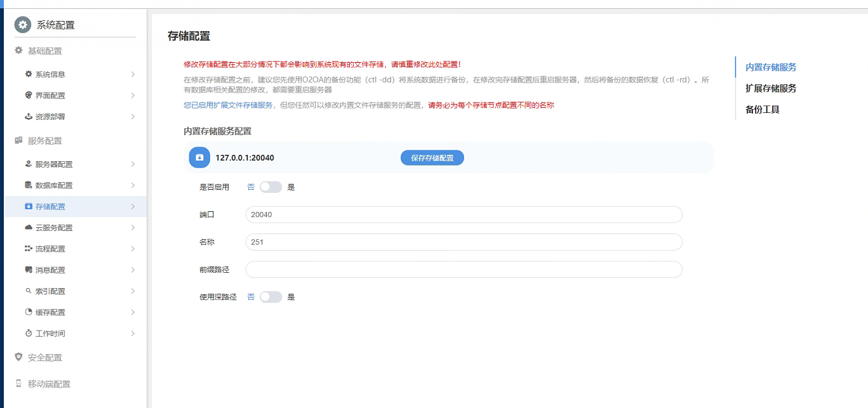Expand 工作时间 chevron arrow
The height and width of the screenshot is (408, 868).
(x=133, y=333)
